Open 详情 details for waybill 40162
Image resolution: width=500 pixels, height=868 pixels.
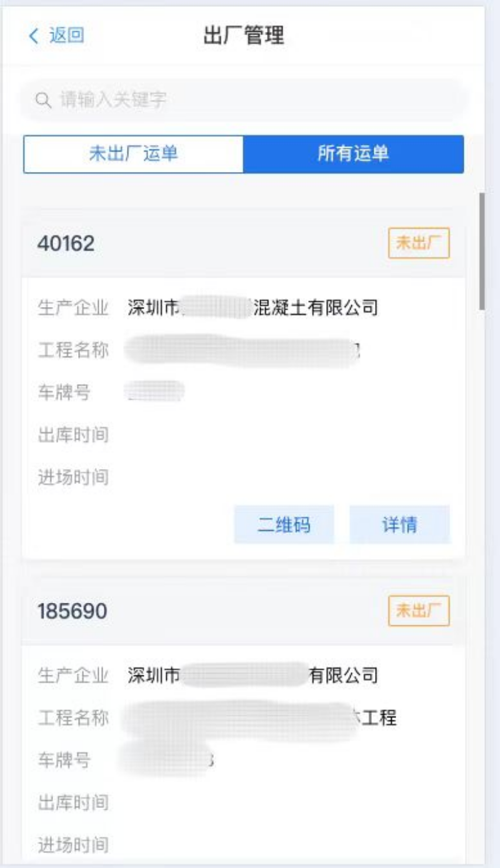pos(399,525)
